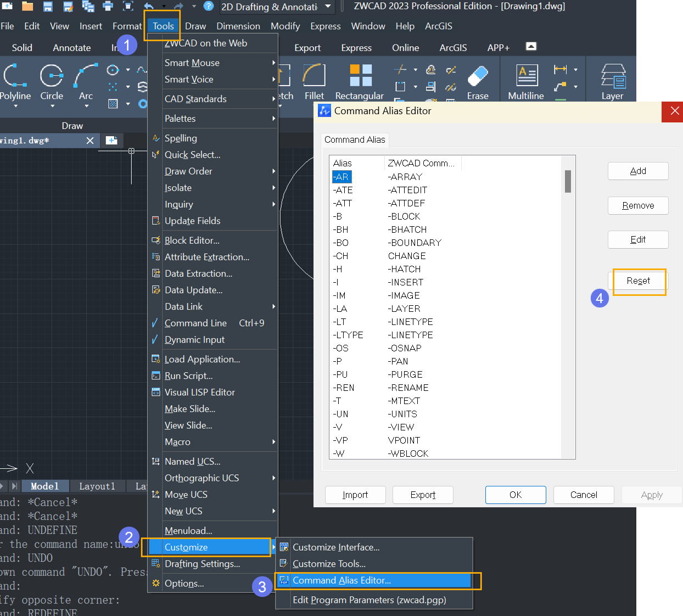
Task: Print the drawing with the printer icon
Action: [108, 7]
